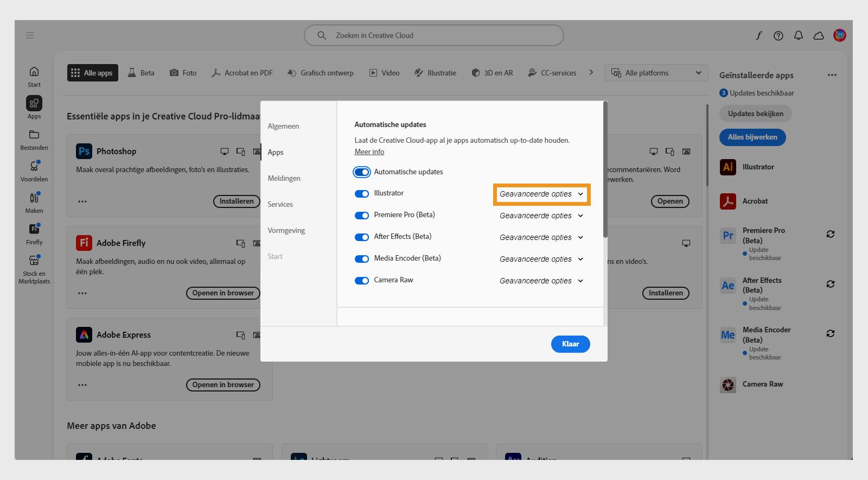
Task: Select the Acrobat en PDF category
Action: click(x=242, y=73)
